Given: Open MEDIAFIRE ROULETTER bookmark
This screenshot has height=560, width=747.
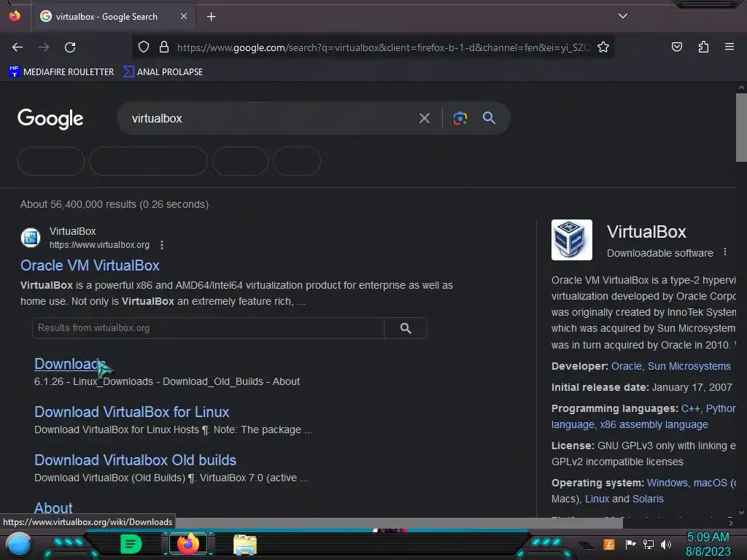Looking at the screenshot, I should point(61,72).
